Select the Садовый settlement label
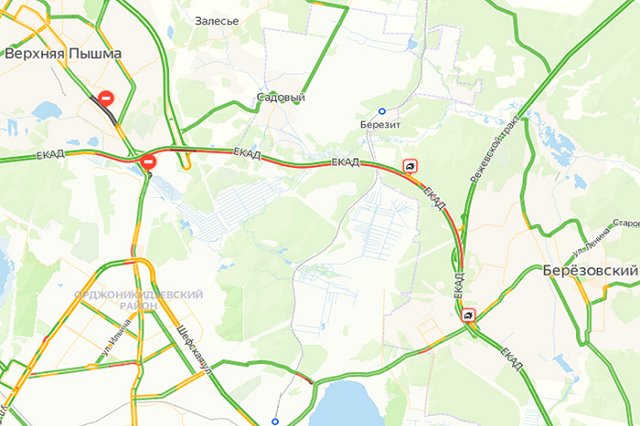The height and width of the screenshot is (426, 640). click(281, 97)
